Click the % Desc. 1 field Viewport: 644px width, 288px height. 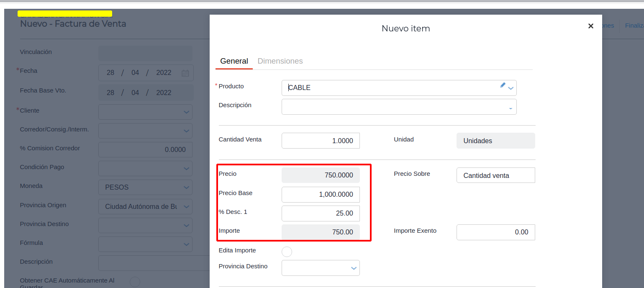pyautogui.click(x=321, y=213)
